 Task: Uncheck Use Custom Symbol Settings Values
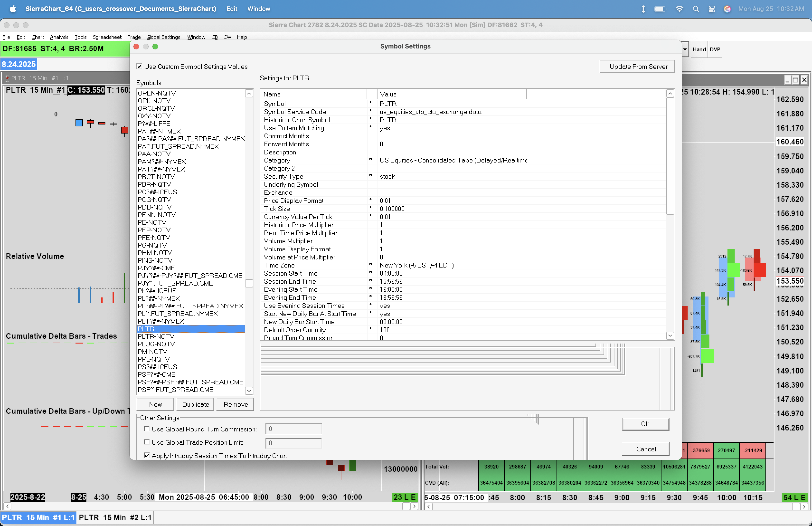point(139,66)
